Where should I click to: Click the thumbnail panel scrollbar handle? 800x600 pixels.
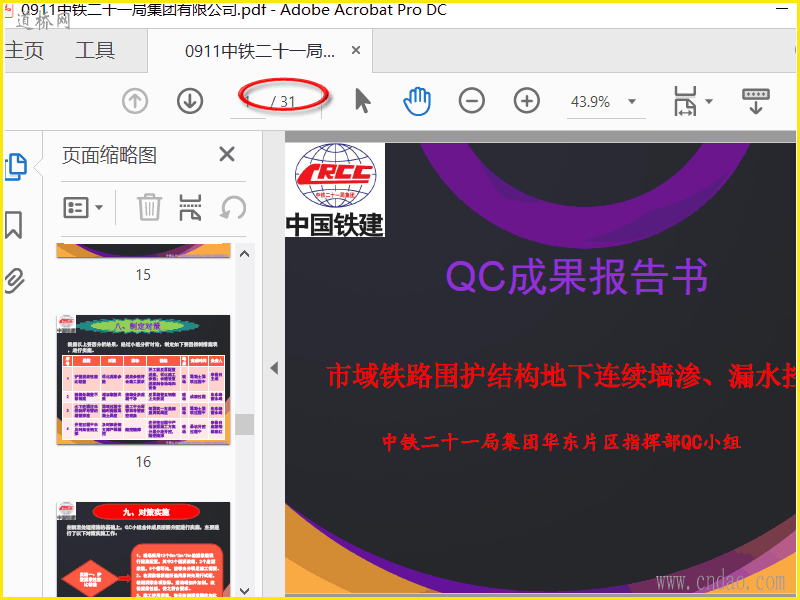[x=245, y=424]
